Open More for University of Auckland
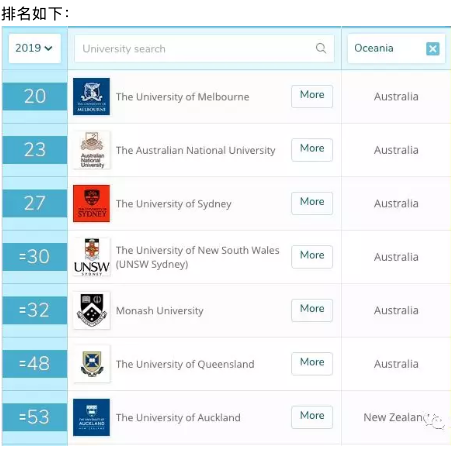This screenshot has height=449, width=451. pyautogui.click(x=312, y=417)
